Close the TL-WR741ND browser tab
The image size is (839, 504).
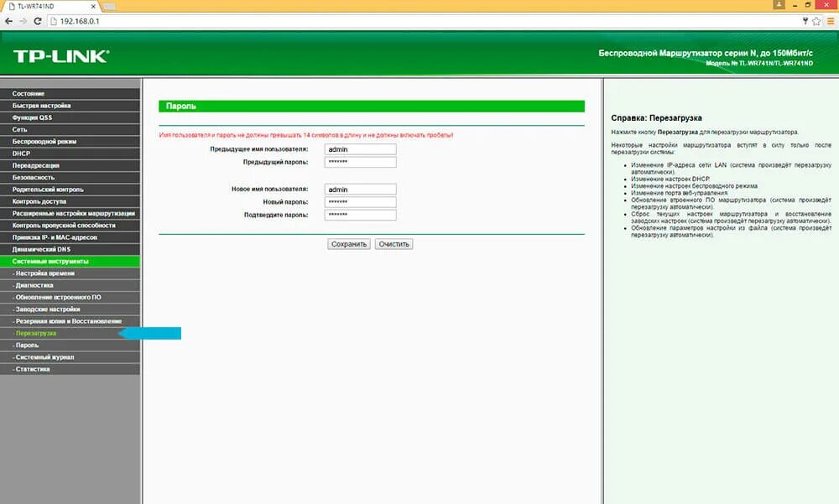[x=93, y=7]
